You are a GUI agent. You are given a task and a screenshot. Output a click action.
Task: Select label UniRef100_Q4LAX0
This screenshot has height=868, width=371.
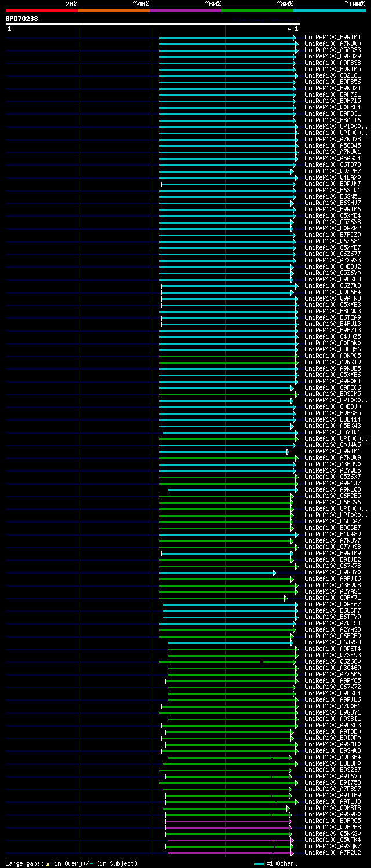click(333, 178)
